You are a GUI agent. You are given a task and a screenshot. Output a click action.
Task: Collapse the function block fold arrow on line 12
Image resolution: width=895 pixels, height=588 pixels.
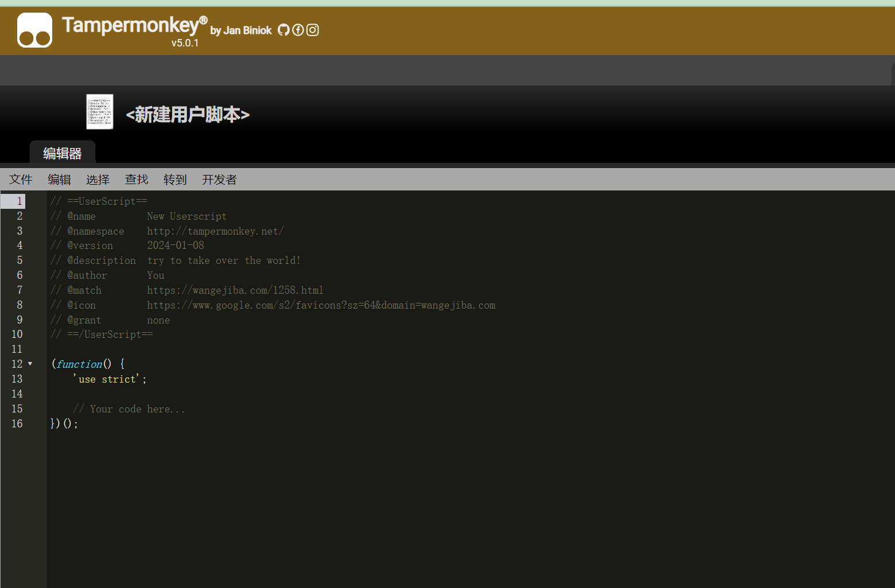[30, 364]
